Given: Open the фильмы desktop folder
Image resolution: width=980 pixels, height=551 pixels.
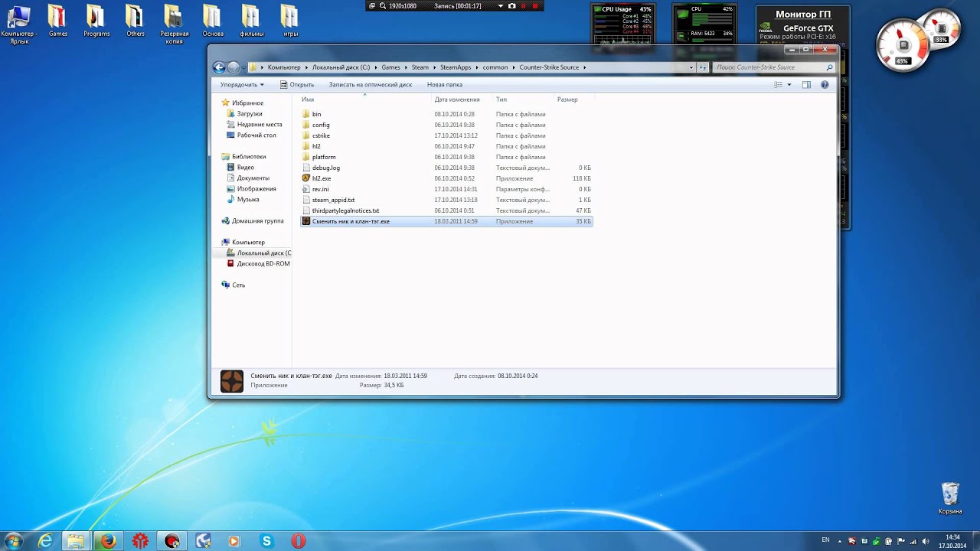Looking at the screenshot, I should 251,21.
